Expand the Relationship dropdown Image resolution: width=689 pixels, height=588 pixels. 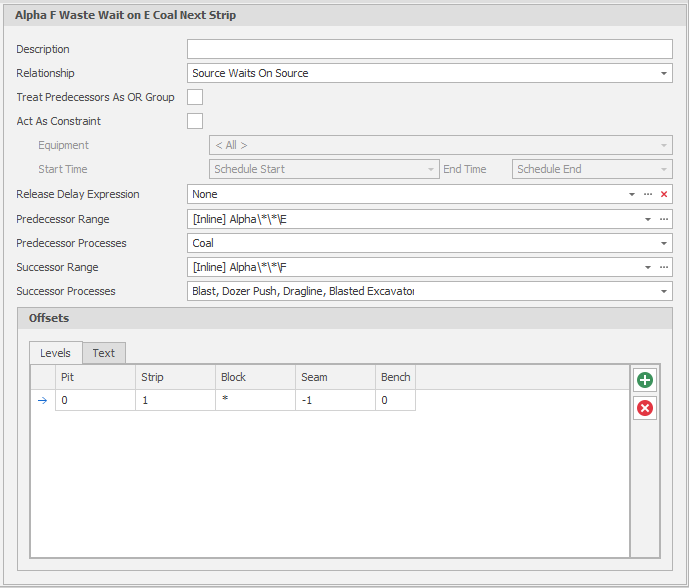point(664,73)
